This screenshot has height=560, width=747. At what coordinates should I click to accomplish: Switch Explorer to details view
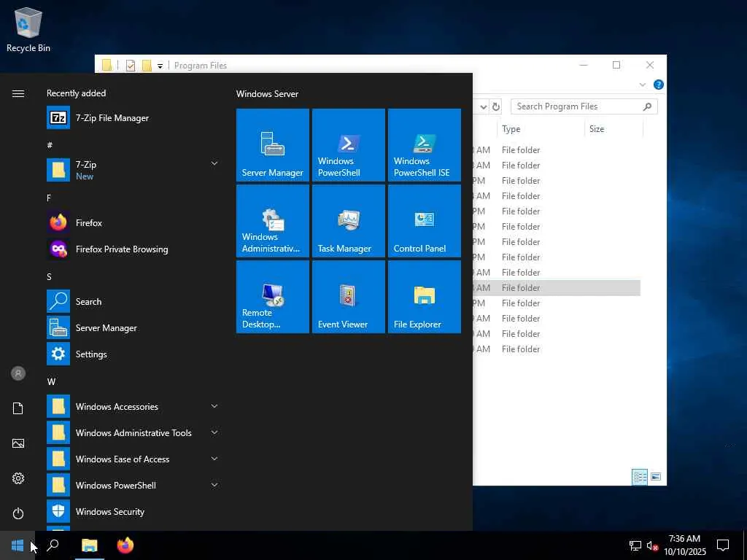click(x=639, y=477)
